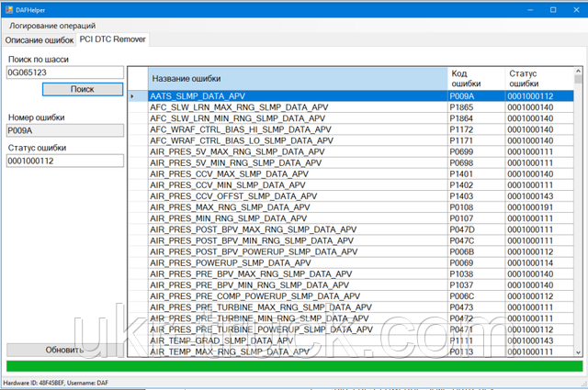Click status cell 0001000191
Viewport: 588px width, 390px height.
coord(539,207)
